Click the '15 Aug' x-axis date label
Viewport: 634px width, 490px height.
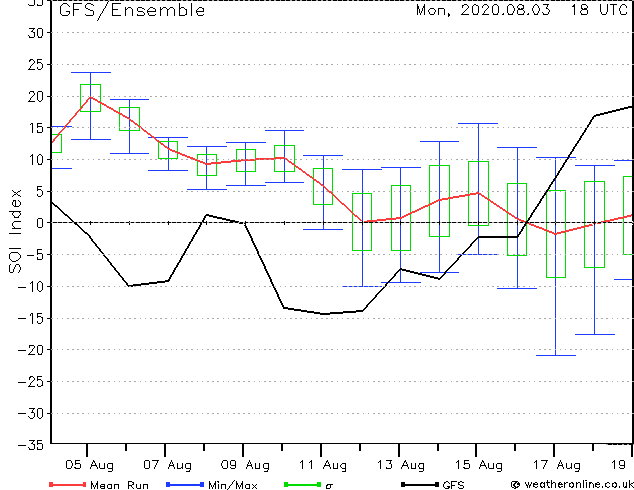point(479,465)
